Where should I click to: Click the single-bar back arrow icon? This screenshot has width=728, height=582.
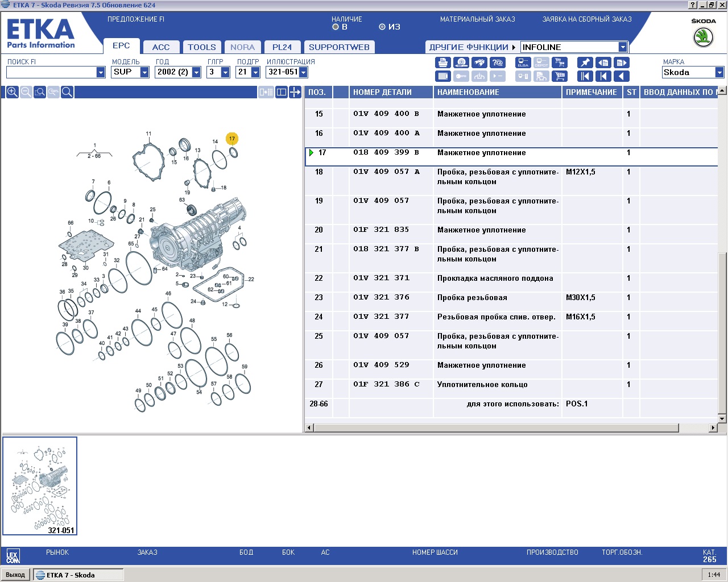click(x=603, y=76)
